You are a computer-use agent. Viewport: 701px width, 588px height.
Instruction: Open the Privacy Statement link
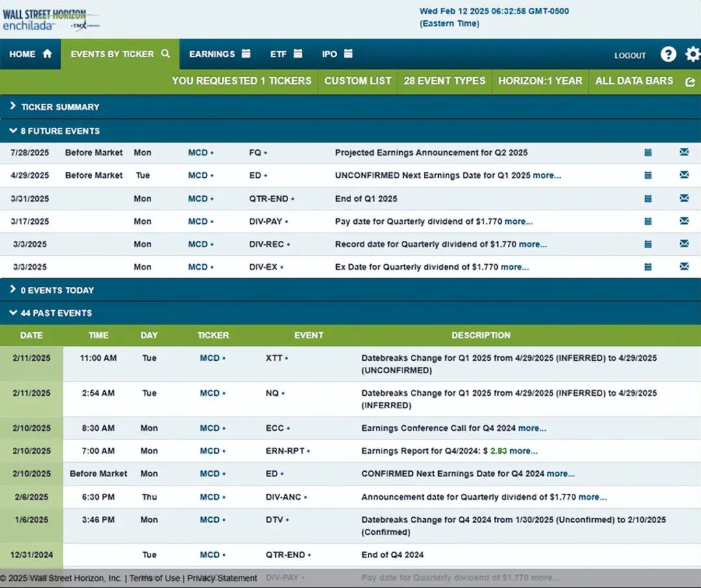click(222, 578)
